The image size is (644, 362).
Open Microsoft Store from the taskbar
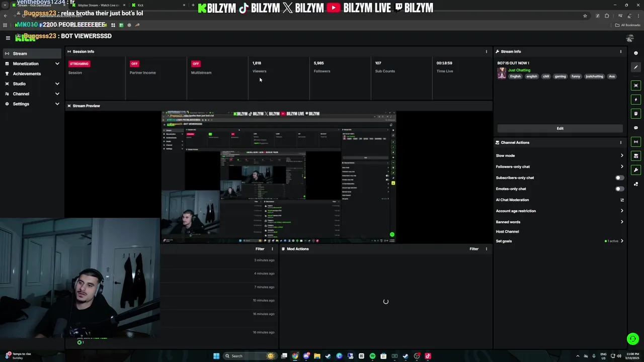[383, 356]
